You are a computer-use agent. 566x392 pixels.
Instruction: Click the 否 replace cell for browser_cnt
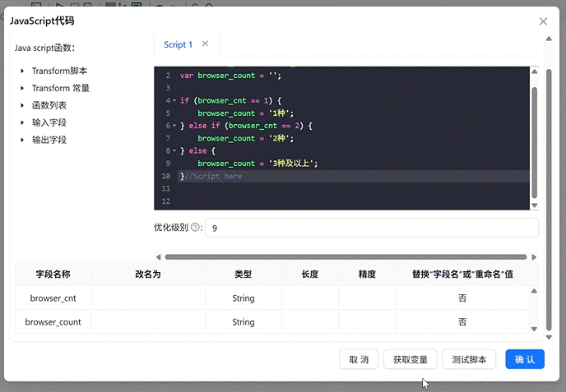tap(462, 298)
